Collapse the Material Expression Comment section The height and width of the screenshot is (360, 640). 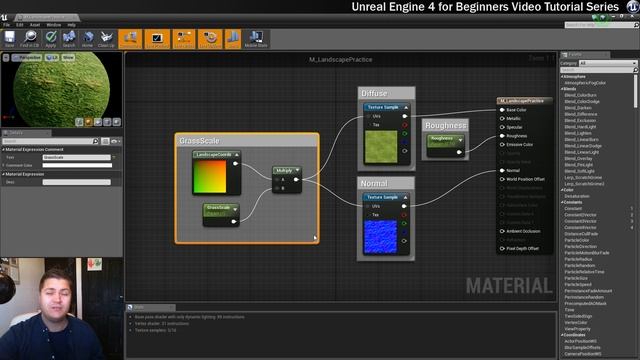click(x=3, y=149)
